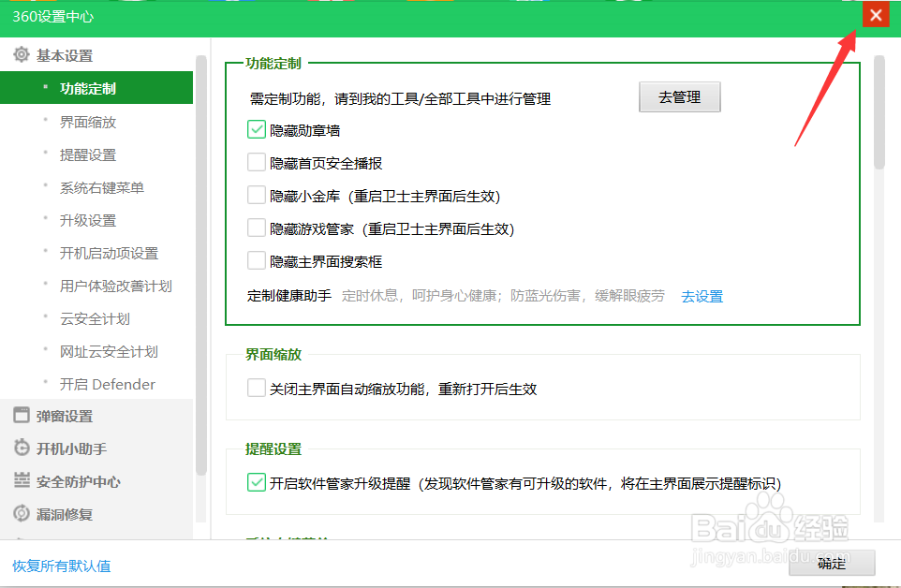Screen dimensions: 901x588
Task: Click the 去管理 button
Action: 679,97
